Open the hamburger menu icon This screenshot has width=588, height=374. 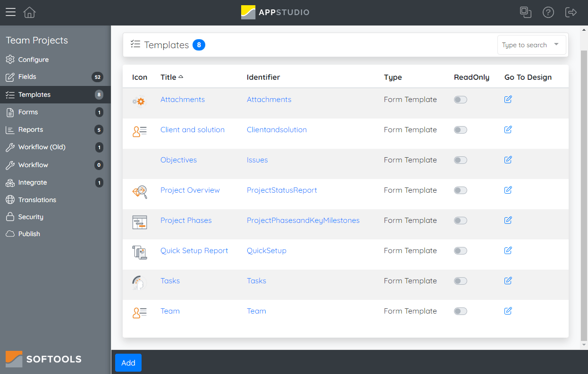tap(10, 12)
